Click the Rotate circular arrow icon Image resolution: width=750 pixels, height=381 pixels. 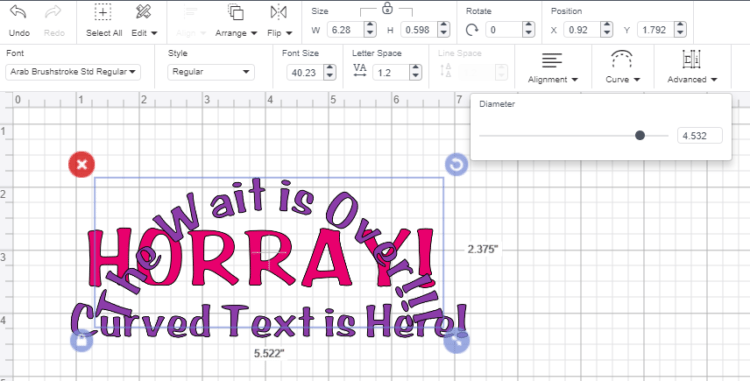tap(472, 30)
